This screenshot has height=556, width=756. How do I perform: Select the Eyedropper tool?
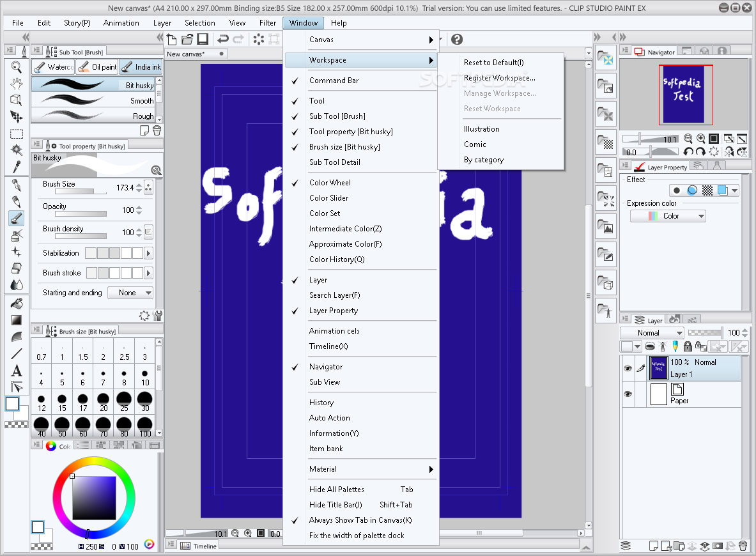17,167
